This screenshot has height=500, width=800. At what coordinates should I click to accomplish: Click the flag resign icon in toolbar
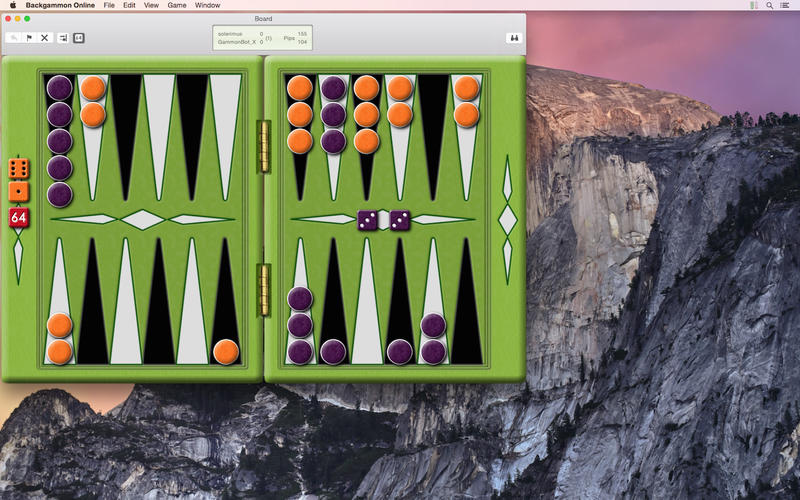[29, 38]
